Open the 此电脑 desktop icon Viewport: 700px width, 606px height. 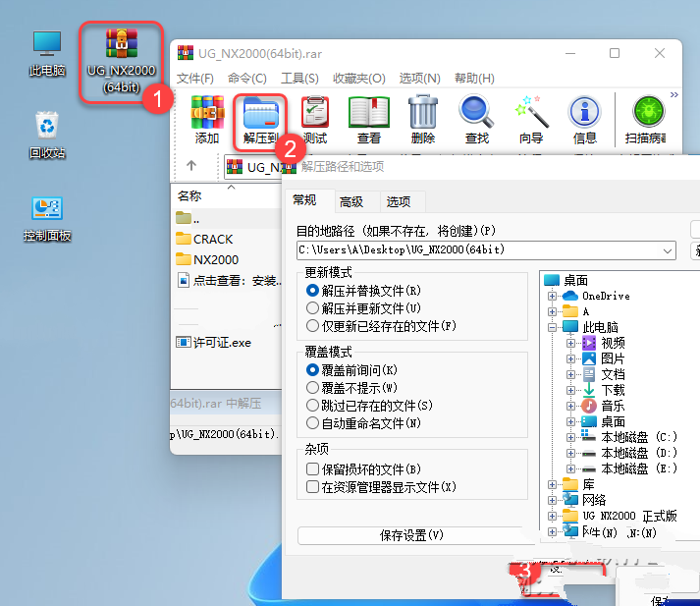pos(47,53)
